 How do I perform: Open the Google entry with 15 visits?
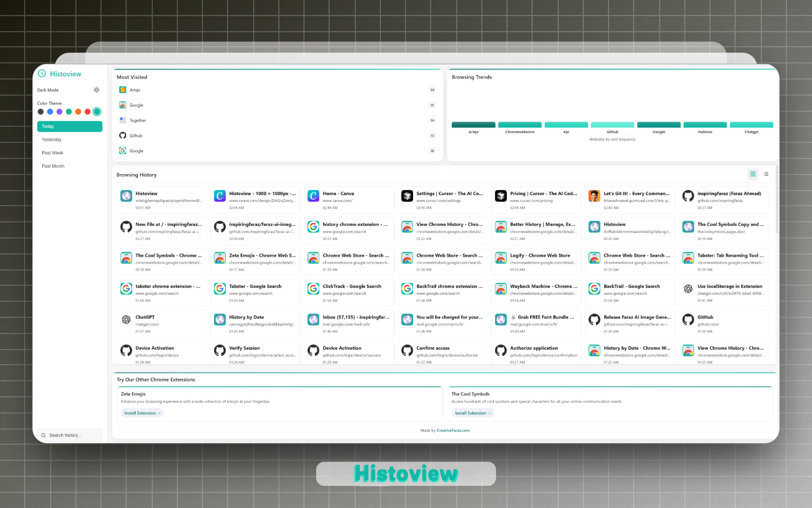(277, 105)
